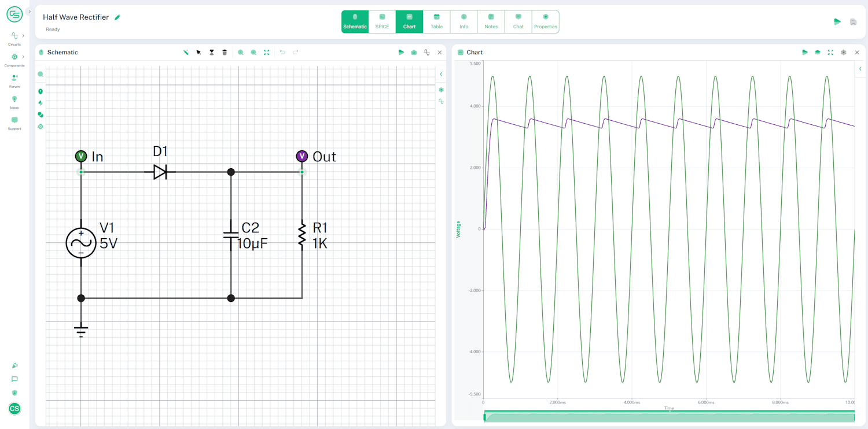
Task: Open the Forum page
Action: click(14, 80)
